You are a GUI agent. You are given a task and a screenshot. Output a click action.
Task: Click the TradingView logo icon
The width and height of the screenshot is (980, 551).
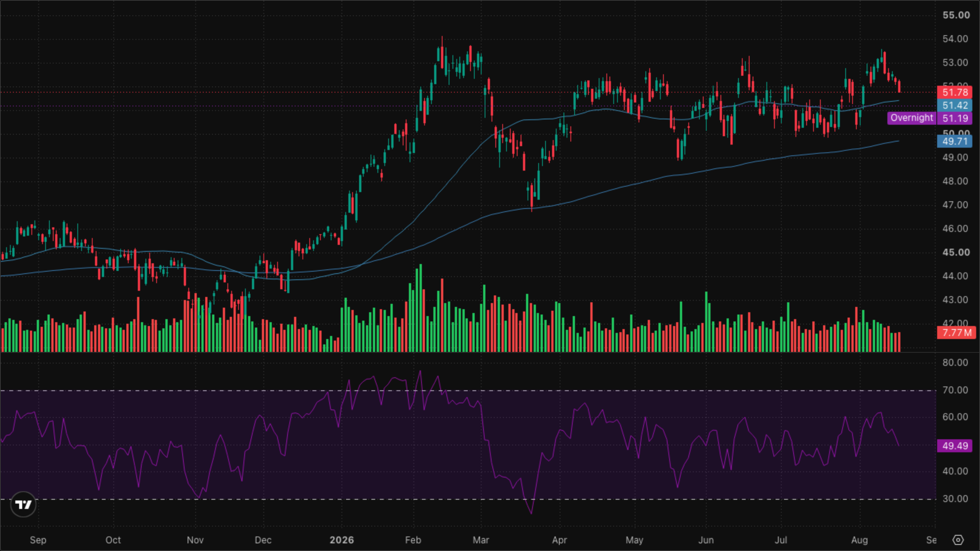[23, 504]
